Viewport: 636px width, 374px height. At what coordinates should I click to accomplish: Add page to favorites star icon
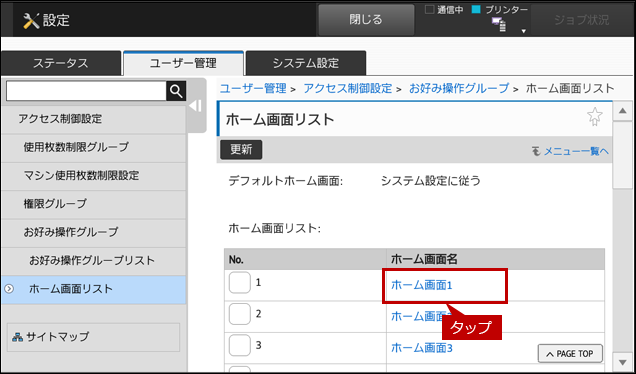pyautogui.click(x=595, y=117)
